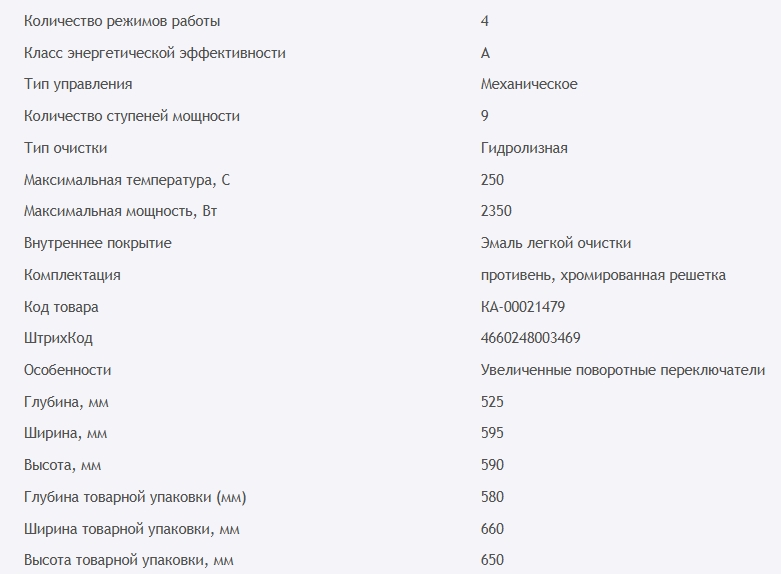
Task: Click the 'Механическое' value text
Action: click(528, 85)
